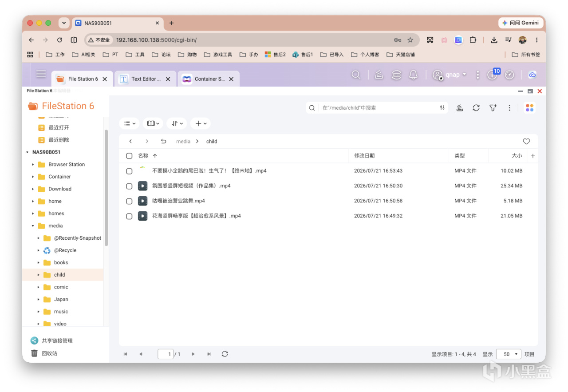The image size is (568, 392).
Task: Open 最近打开 in the sidebar
Action: (x=59, y=128)
